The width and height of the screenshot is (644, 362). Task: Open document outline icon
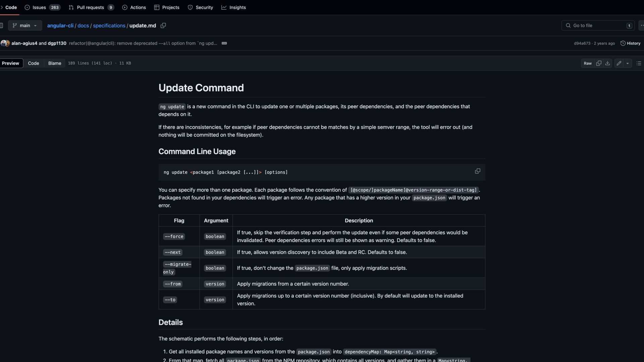(x=639, y=63)
